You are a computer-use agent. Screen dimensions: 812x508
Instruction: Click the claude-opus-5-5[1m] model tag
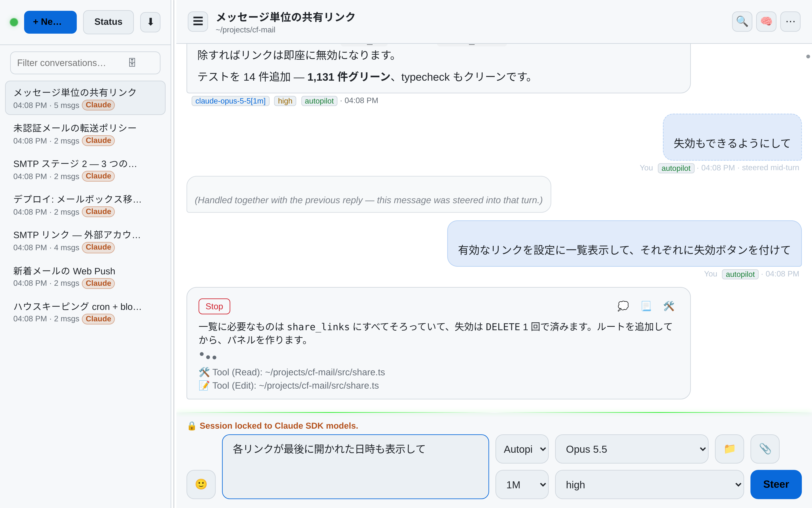point(230,101)
